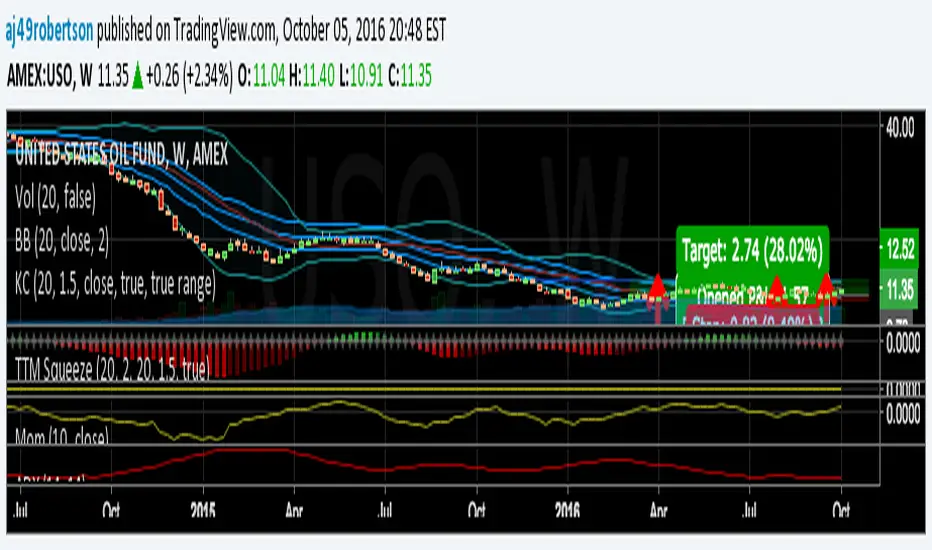Click the high value H:11.40
Image resolution: width=932 pixels, height=550 pixels.
[311, 76]
